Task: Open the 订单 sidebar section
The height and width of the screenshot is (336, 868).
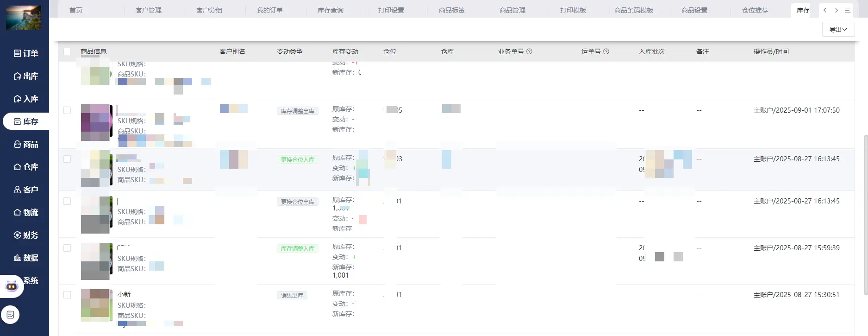Action: (26, 53)
